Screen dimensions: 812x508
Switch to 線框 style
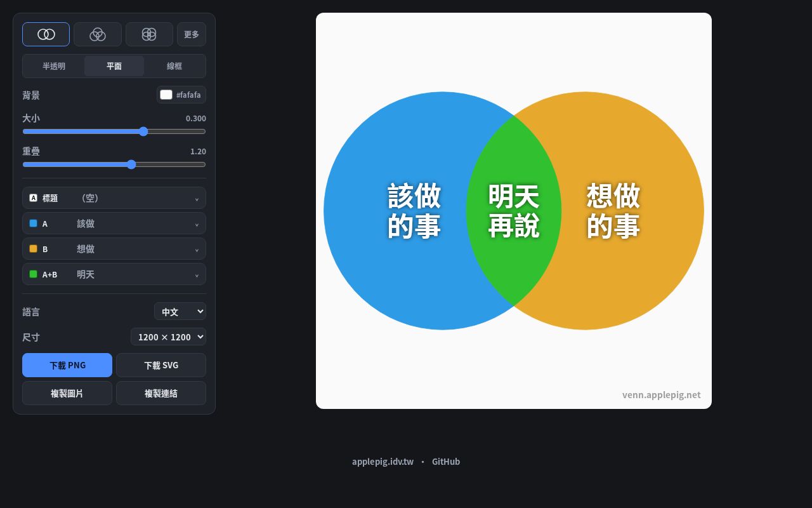[x=174, y=66]
